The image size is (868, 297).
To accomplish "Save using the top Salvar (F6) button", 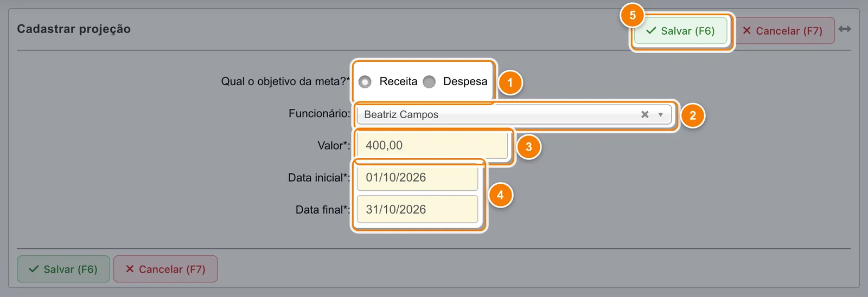I will pos(680,31).
